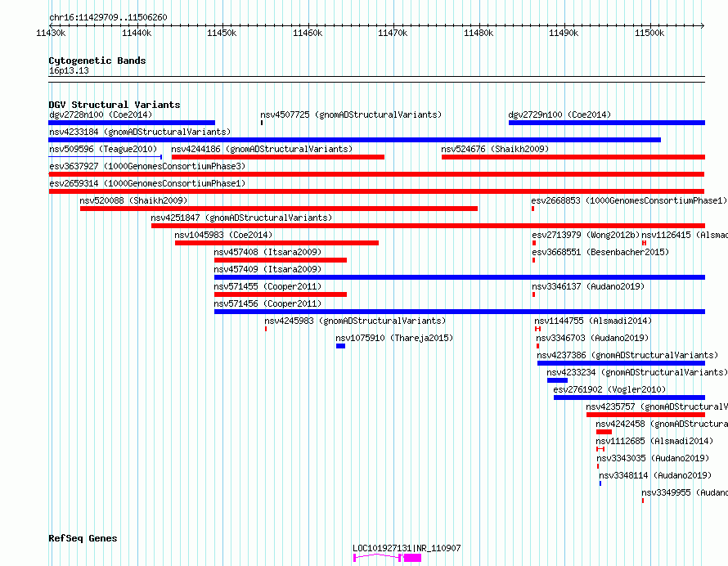
Task: Click nsv1045983 (Coe2014) label
Action: (x=223, y=235)
